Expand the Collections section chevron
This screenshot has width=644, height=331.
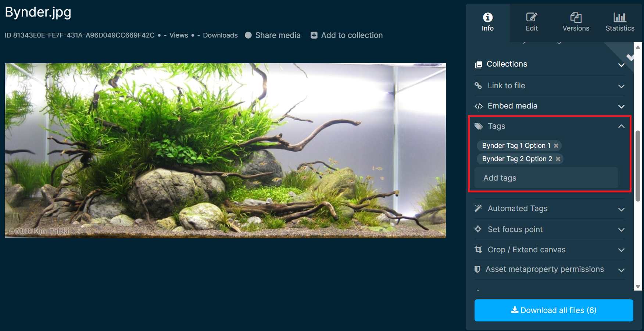[621, 65]
